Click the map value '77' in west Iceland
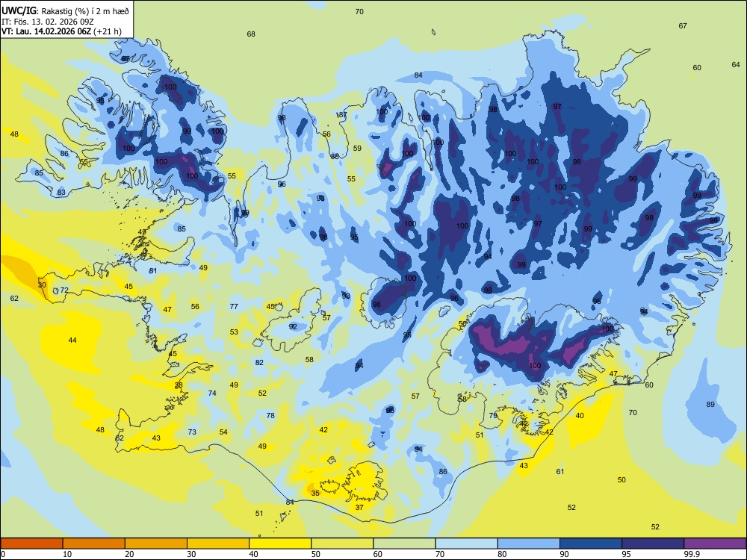Screen dimensions: 747x560 coord(234,306)
